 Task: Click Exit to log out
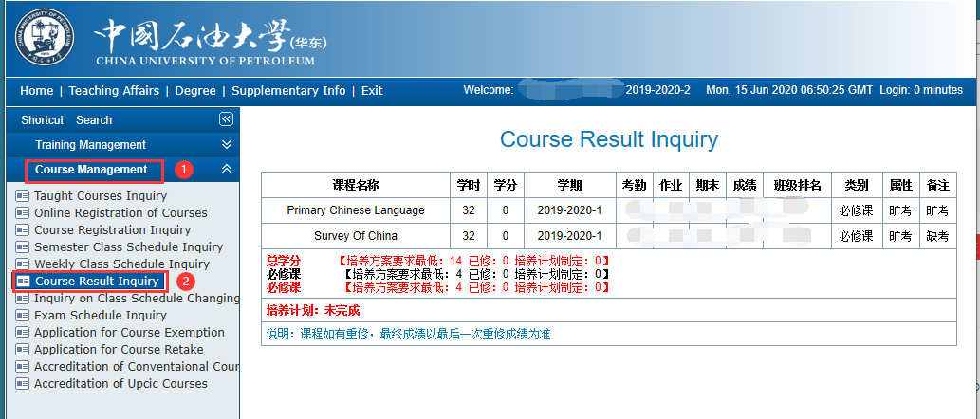click(372, 91)
